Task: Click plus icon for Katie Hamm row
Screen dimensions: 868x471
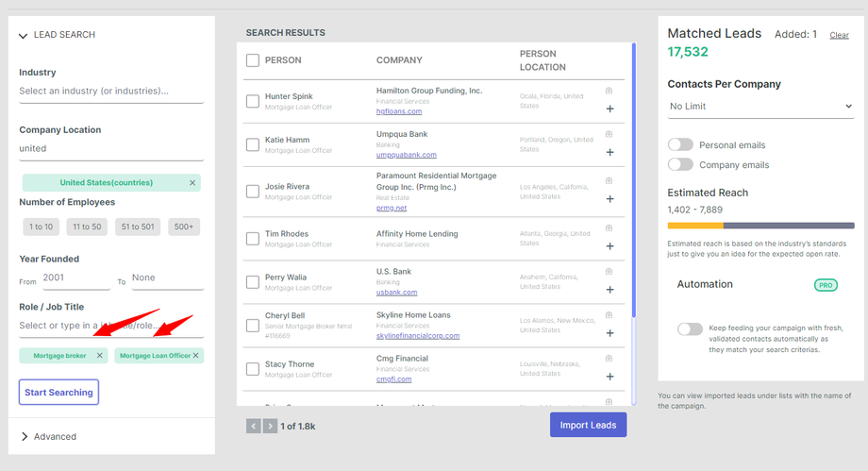Action: pyautogui.click(x=609, y=152)
